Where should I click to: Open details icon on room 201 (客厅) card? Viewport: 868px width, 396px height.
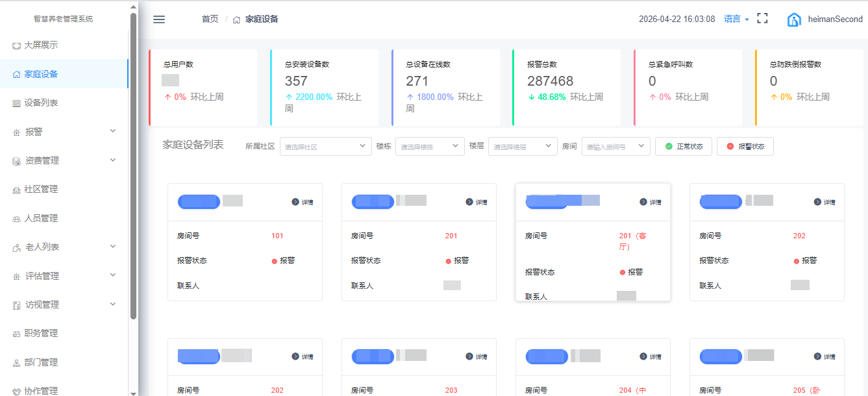click(643, 202)
